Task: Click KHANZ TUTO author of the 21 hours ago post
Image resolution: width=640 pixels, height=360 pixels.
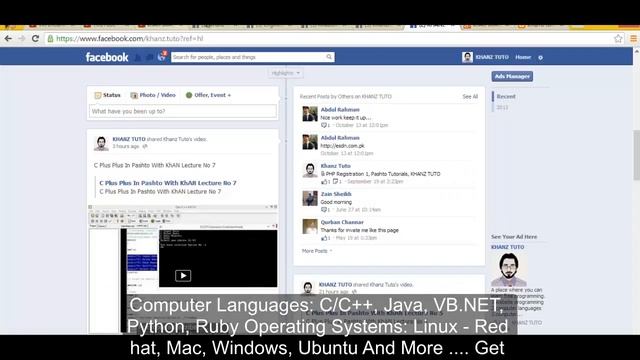Action: pos(335,285)
